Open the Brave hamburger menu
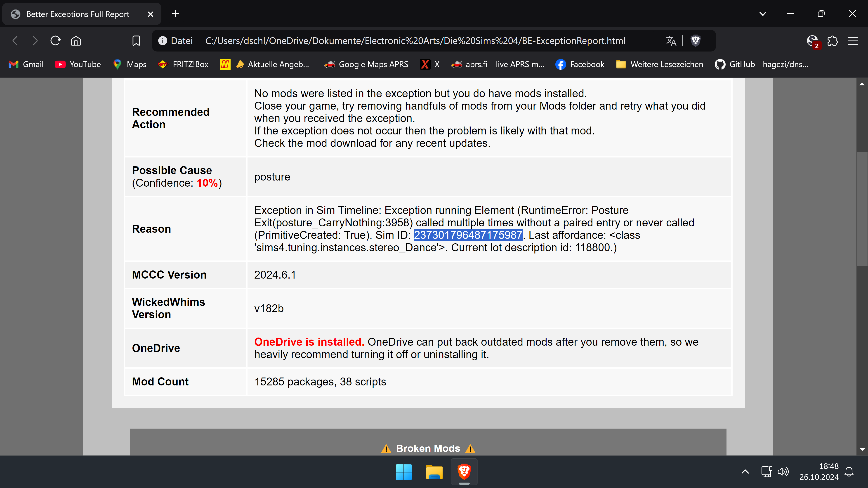This screenshot has width=868, height=488. tap(853, 41)
